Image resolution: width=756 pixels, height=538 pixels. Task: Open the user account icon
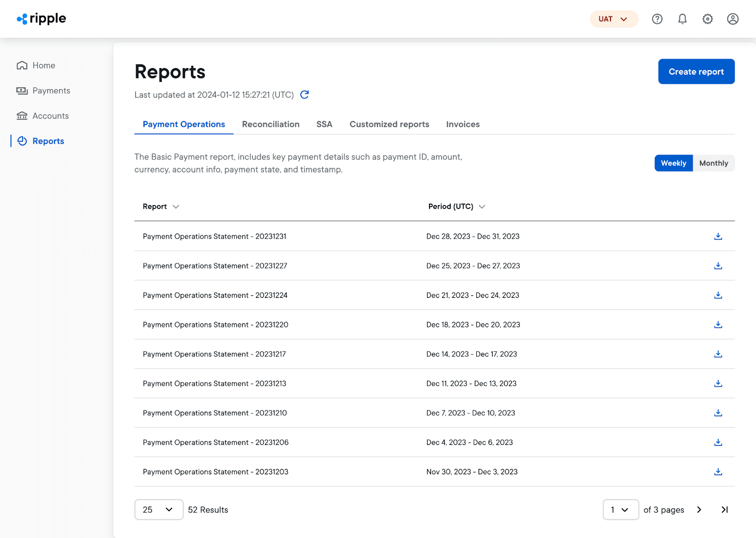733,19
